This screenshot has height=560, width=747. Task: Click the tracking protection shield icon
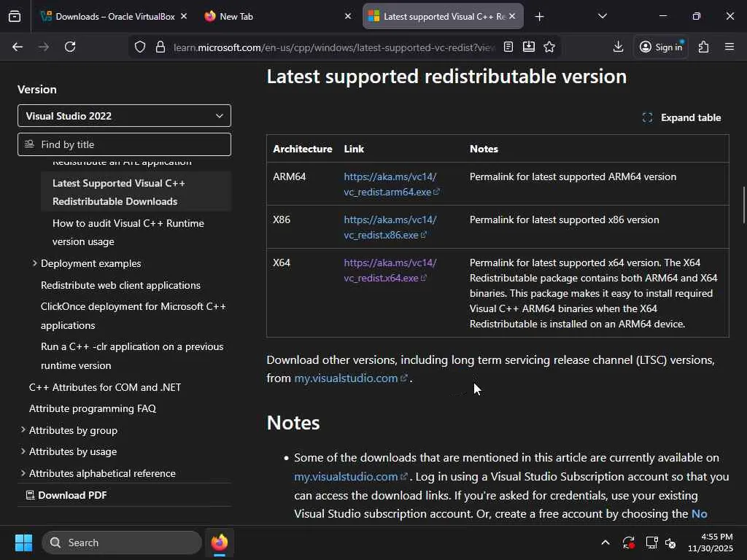[140, 47]
